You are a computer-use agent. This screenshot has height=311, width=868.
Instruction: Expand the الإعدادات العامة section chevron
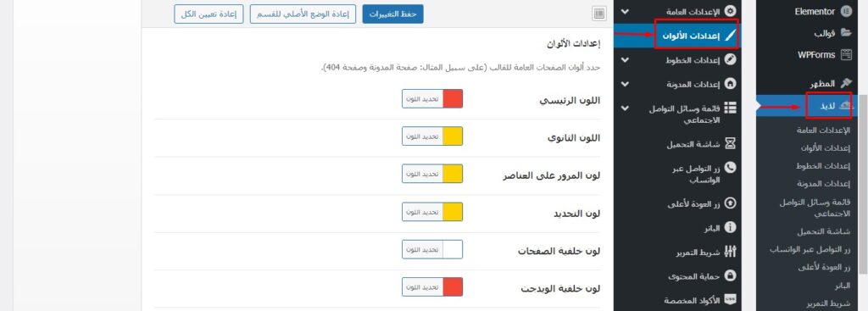[625, 11]
